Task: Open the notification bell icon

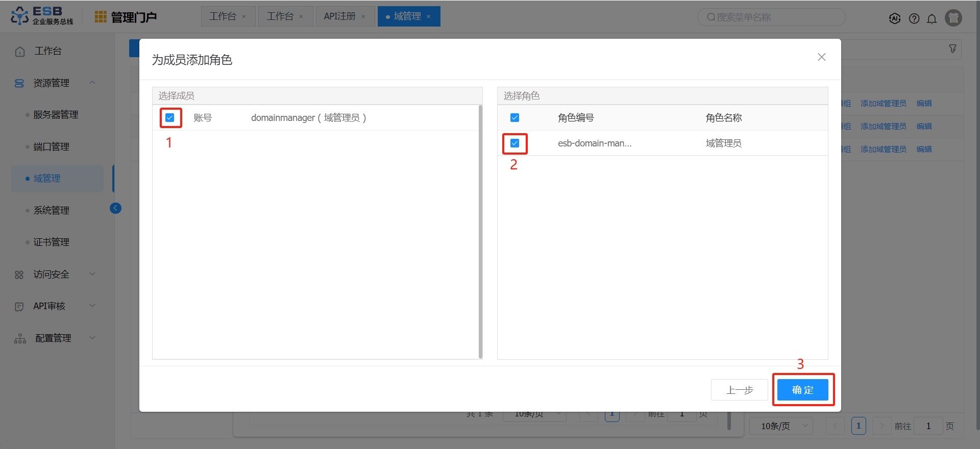Action: pyautogui.click(x=932, y=19)
